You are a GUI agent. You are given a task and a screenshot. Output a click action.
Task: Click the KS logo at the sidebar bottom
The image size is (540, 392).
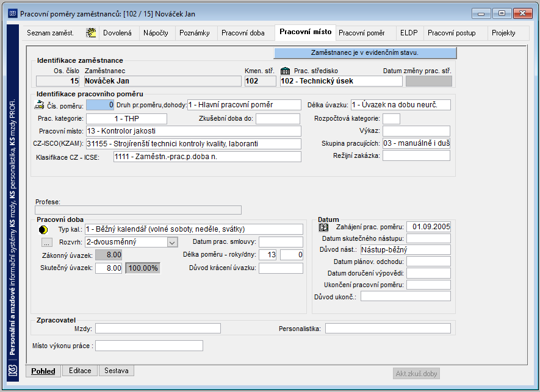[x=13, y=371]
